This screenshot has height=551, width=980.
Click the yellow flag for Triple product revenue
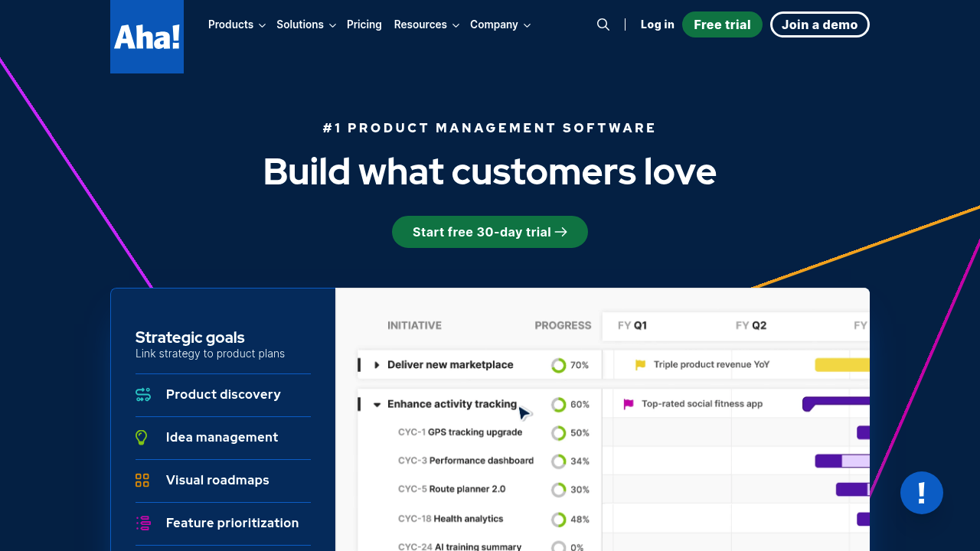tap(641, 365)
